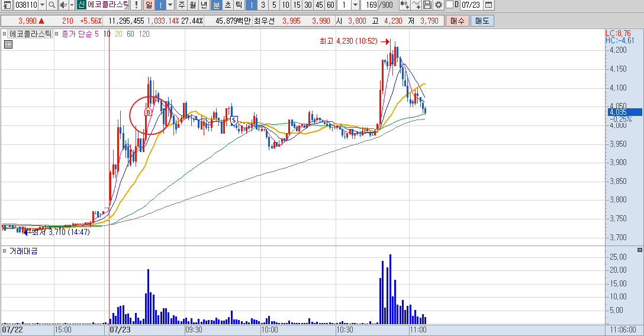Viewport: 644px width, 336px height.
Task: Click the S sell marker on chart
Action: point(234,120)
